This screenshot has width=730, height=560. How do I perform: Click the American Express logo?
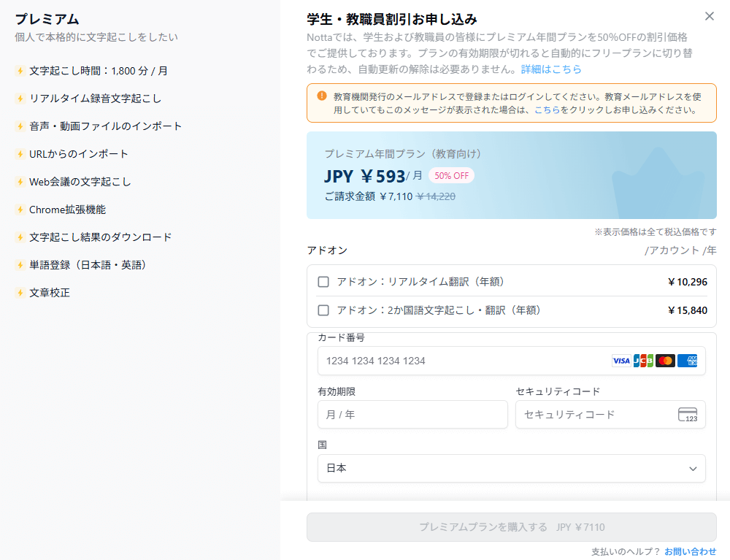pyautogui.click(x=687, y=361)
